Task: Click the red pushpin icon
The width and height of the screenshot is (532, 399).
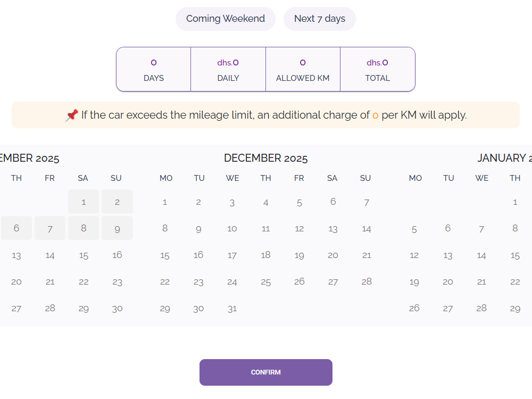Action: click(72, 115)
